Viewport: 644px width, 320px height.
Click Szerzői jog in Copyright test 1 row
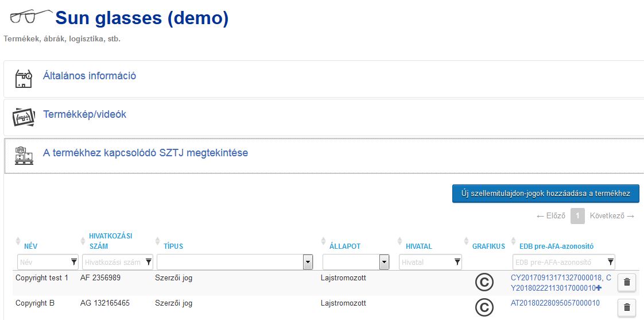(x=174, y=278)
